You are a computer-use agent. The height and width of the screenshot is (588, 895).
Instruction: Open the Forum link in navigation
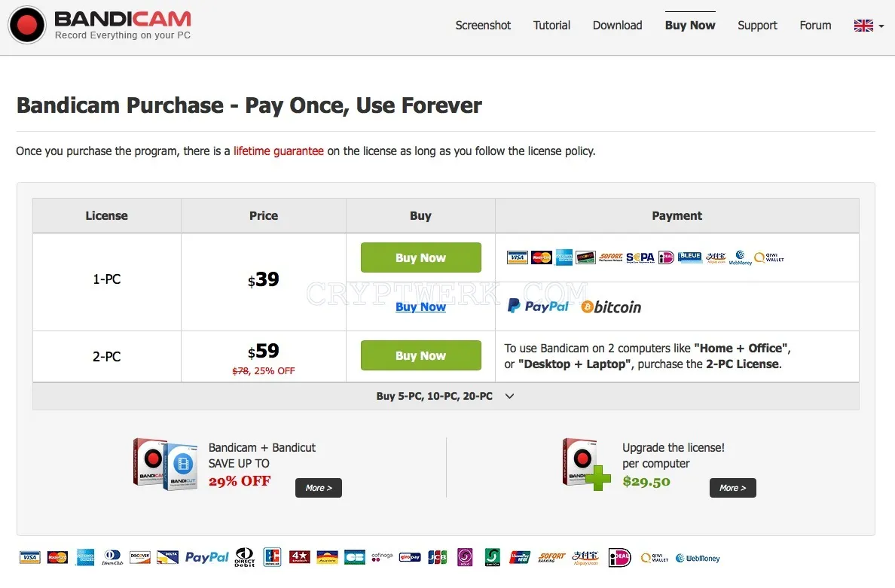pyautogui.click(x=815, y=26)
